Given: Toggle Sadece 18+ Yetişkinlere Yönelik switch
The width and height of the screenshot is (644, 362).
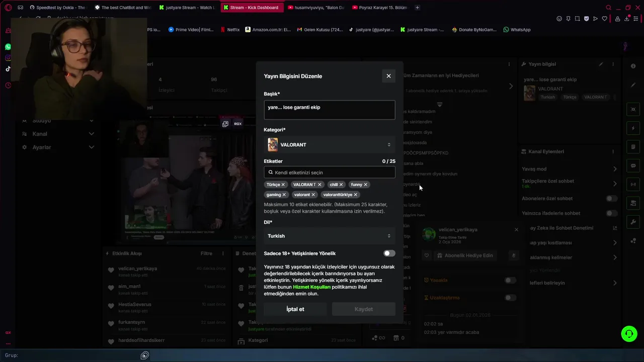Looking at the screenshot, I should [389, 253].
